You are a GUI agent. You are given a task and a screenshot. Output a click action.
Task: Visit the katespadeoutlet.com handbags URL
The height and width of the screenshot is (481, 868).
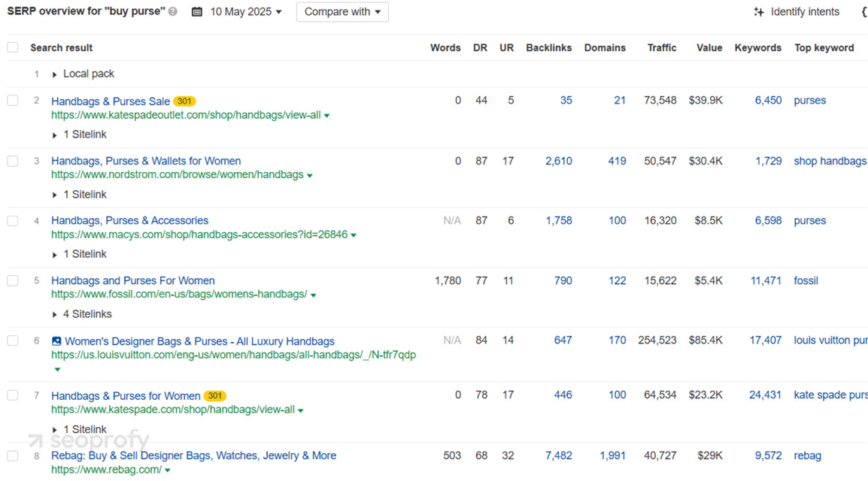186,115
